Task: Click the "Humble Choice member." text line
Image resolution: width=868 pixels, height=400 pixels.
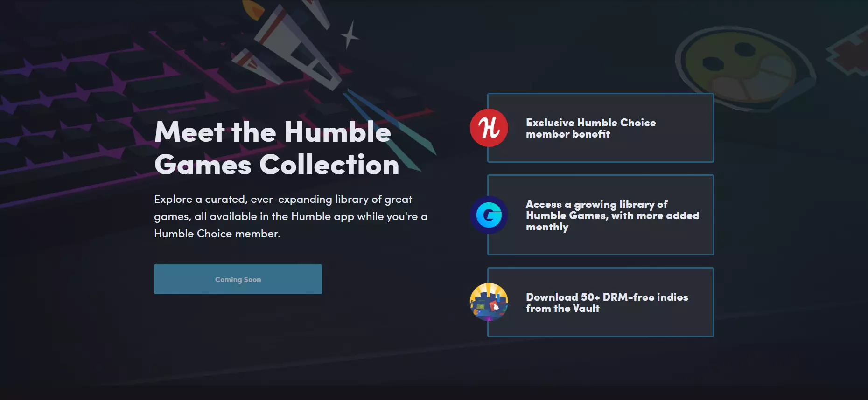Action: 217,234
